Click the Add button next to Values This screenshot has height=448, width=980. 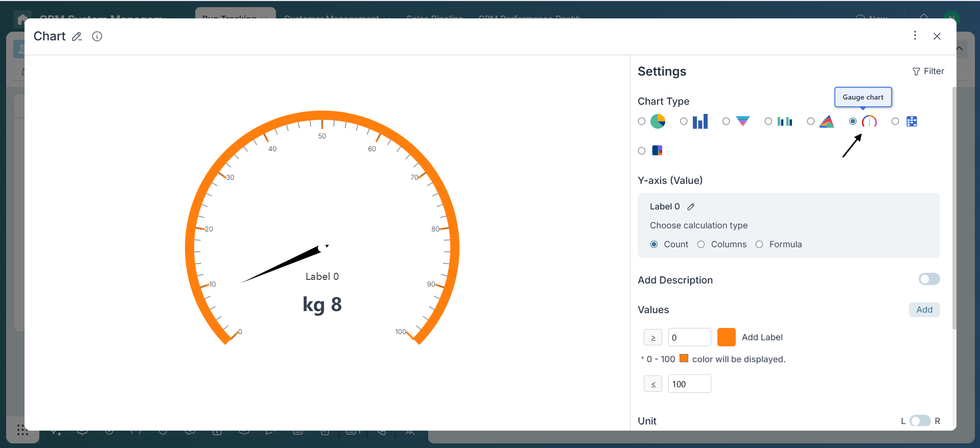(924, 310)
